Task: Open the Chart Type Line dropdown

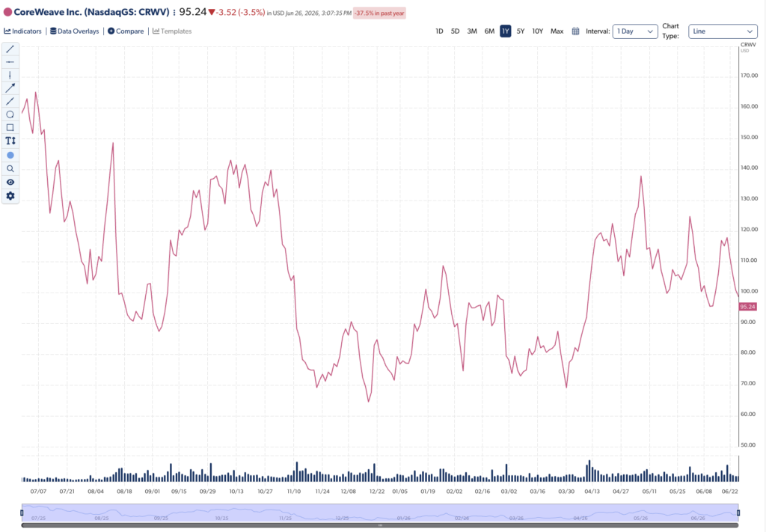Action: 723,31
